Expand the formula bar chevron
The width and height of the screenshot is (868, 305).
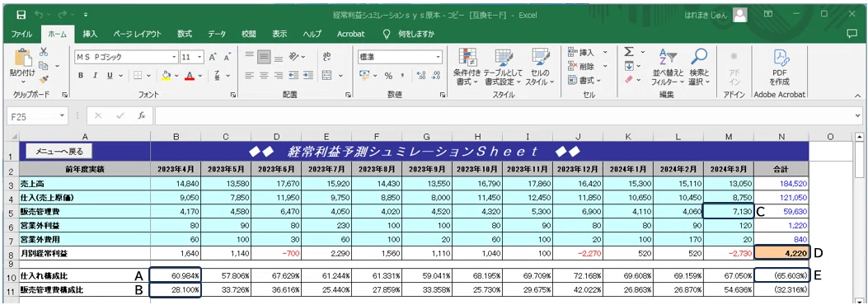coord(858,115)
